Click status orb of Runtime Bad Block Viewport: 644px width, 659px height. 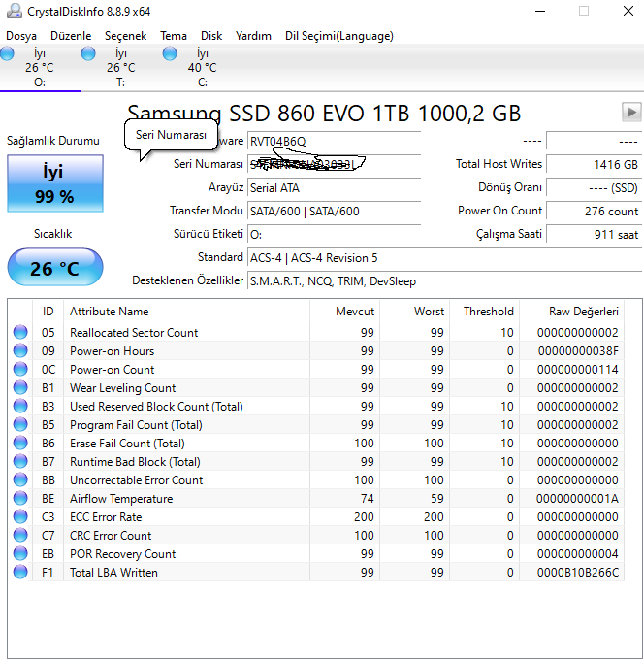(20, 461)
